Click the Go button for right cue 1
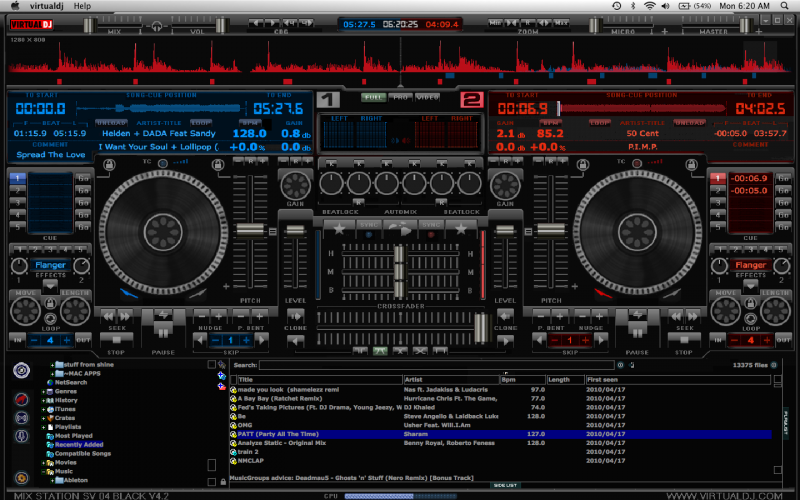The height and width of the screenshot is (500, 800). pos(783,178)
